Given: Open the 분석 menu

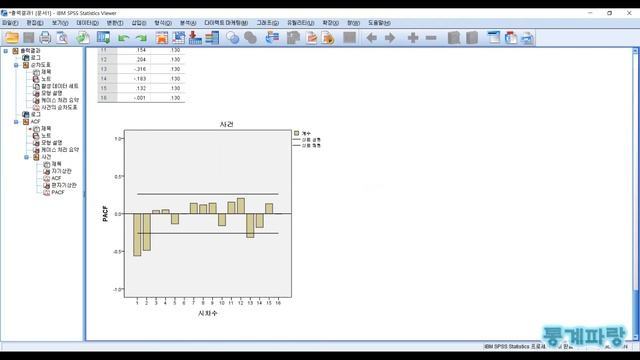Looking at the screenshot, I should [188, 23].
